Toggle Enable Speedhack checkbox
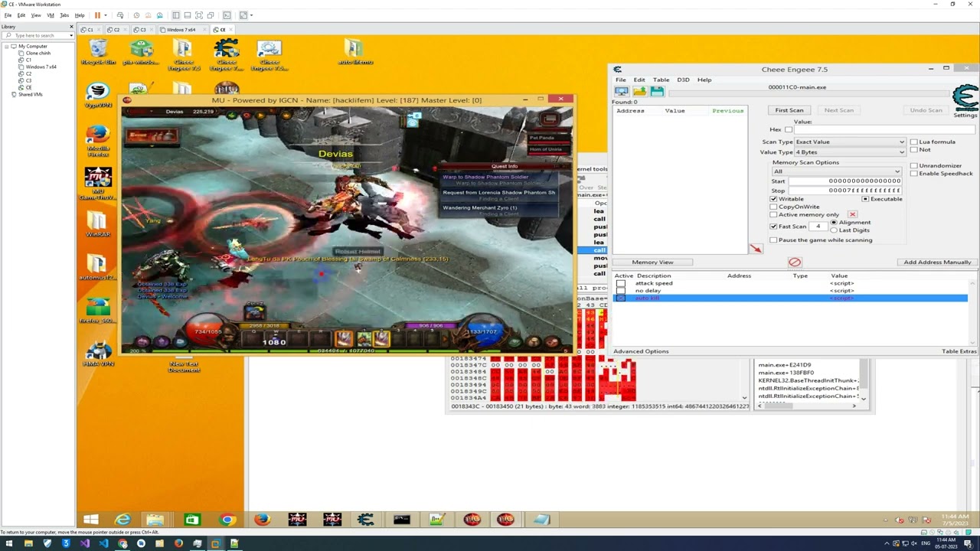This screenshot has height=551, width=980. point(913,174)
